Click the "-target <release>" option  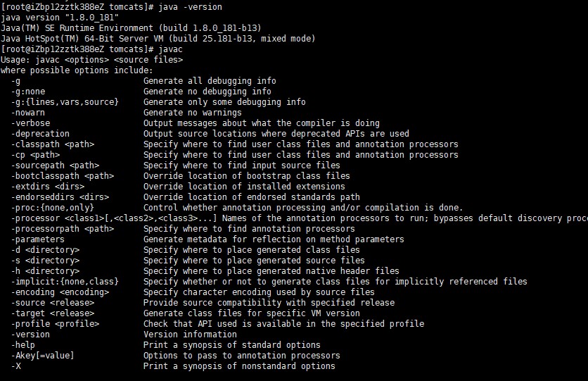click(x=51, y=313)
